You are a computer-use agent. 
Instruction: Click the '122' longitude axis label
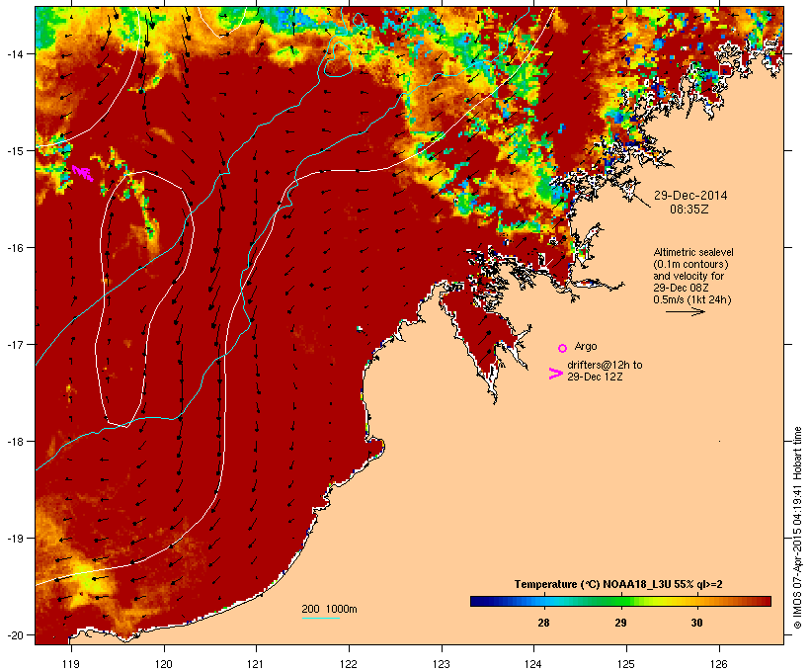point(349,664)
